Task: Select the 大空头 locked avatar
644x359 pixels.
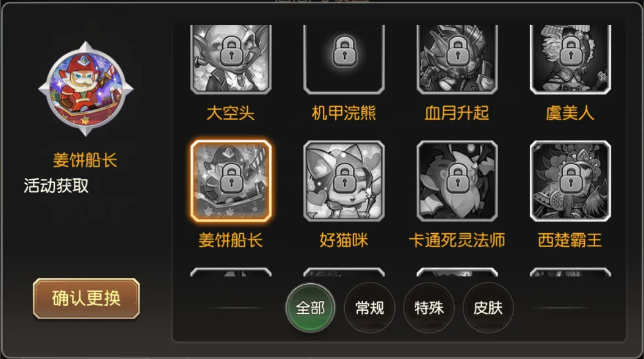Action: [x=231, y=60]
